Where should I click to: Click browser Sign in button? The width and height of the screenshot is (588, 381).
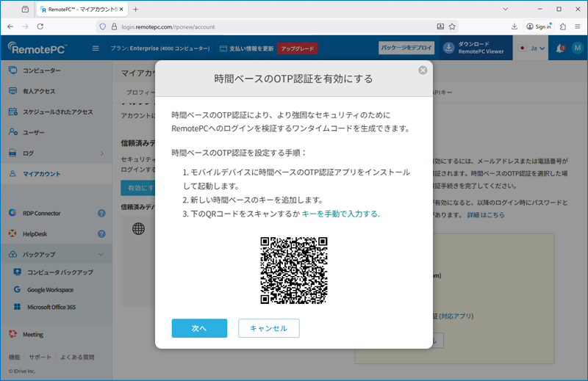tap(539, 26)
